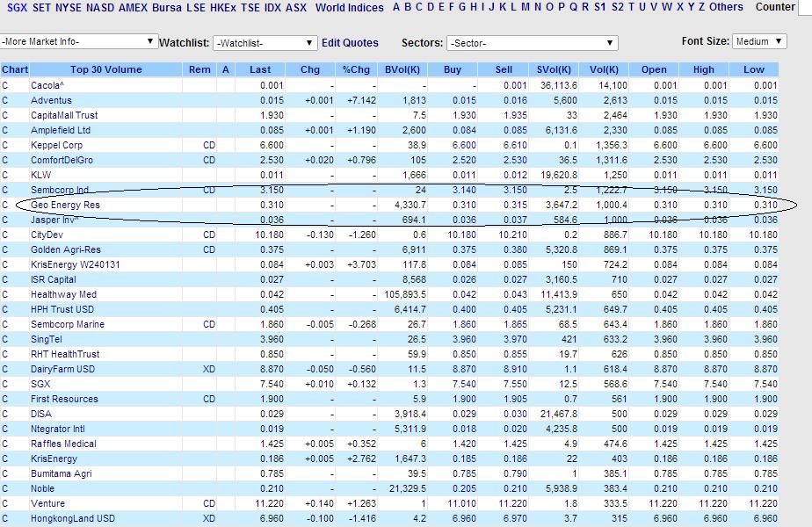This screenshot has width=812, height=527.
Task: Open the Watchlist dropdown
Action: [x=265, y=43]
